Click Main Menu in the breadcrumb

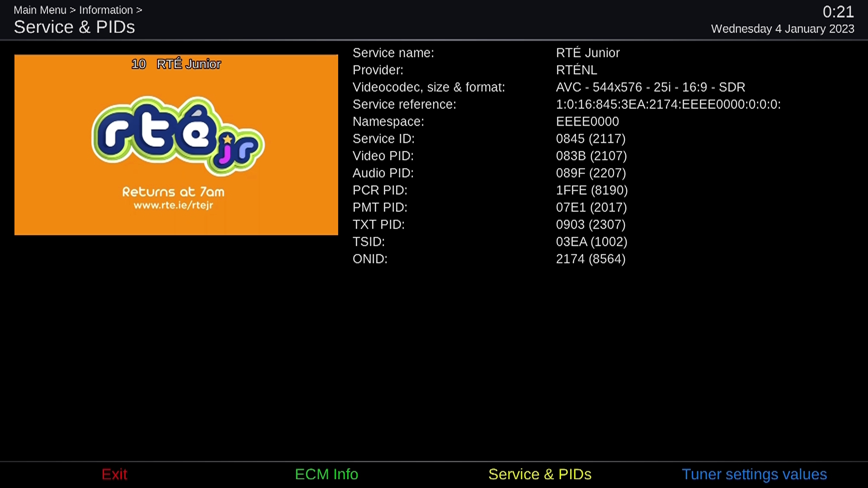point(40,10)
